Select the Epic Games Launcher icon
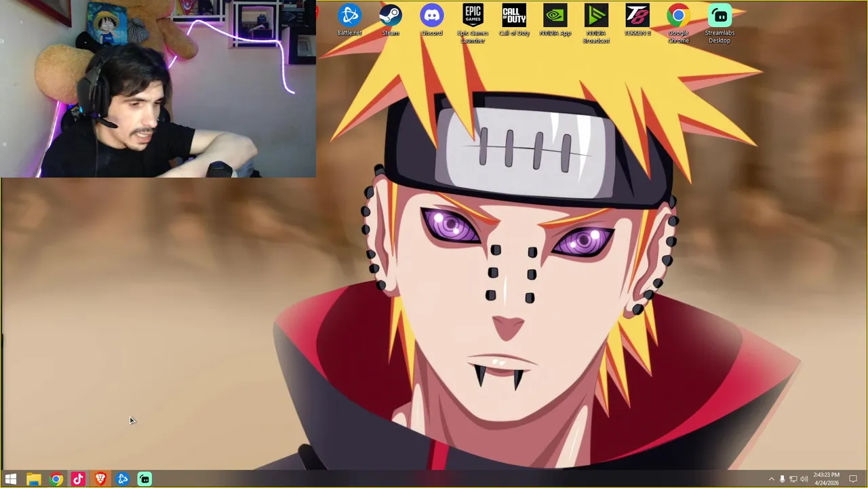The width and height of the screenshot is (868, 488). pyautogui.click(x=473, y=24)
